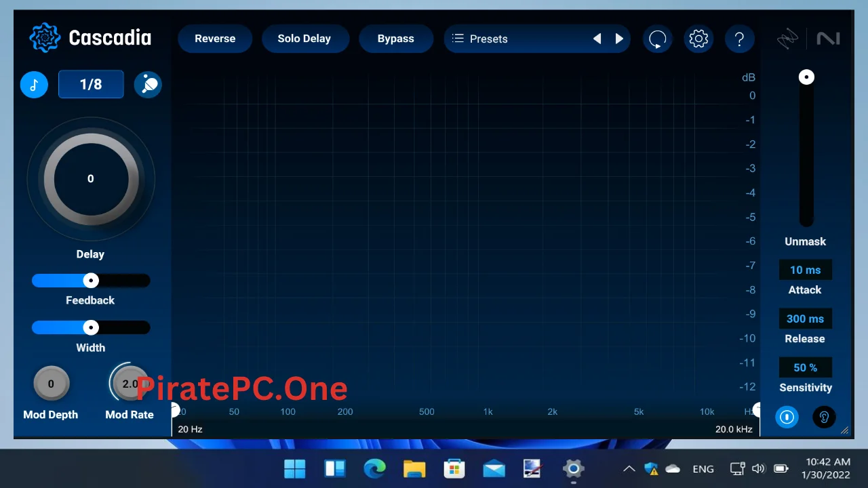Click the Release 300 ms value field
Viewport: 868px width, 488px height.
[806, 319]
